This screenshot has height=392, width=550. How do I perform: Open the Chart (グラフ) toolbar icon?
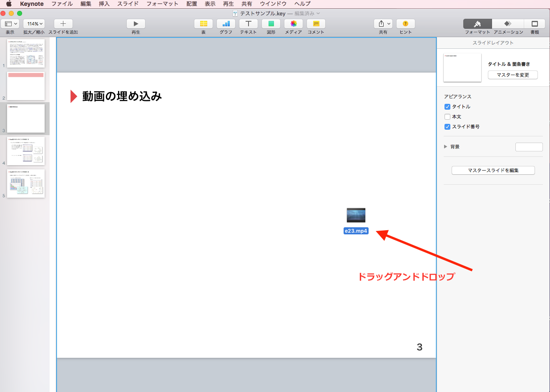tap(226, 24)
